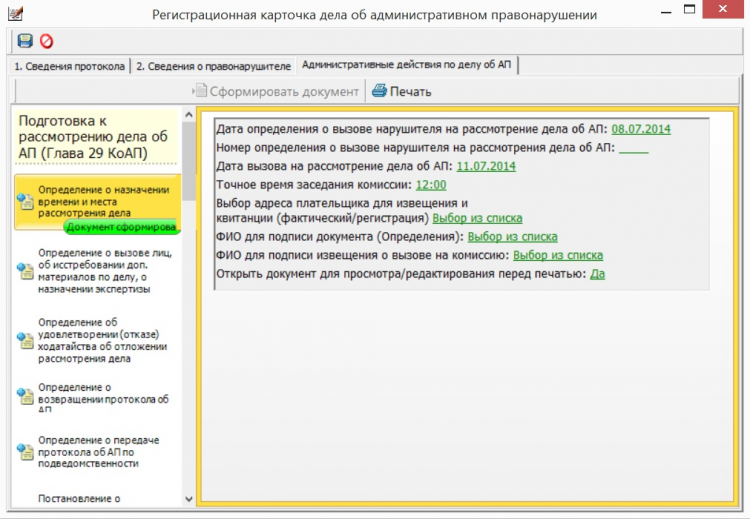This screenshot has width=750, height=519.
Task: Click the Подготовка к рассмотрению дела header
Action: click(96, 137)
